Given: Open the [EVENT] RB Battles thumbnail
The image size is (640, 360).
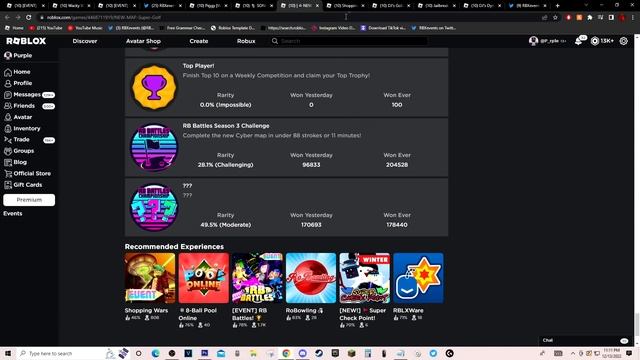Looking at the screenshot, I should point(257,278).
